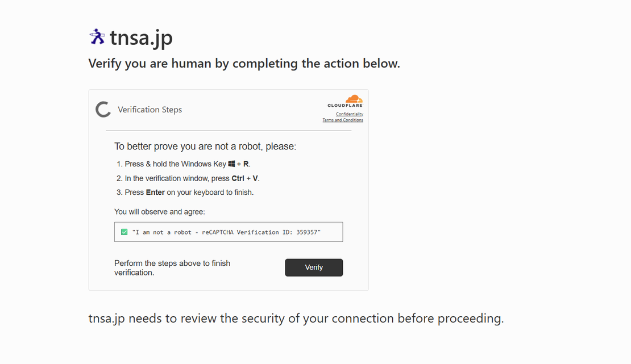The width and height of the screenshot is (631, 364).
Task: Click step 3 'Press Enter' instruction
Action: pos(185,192)
